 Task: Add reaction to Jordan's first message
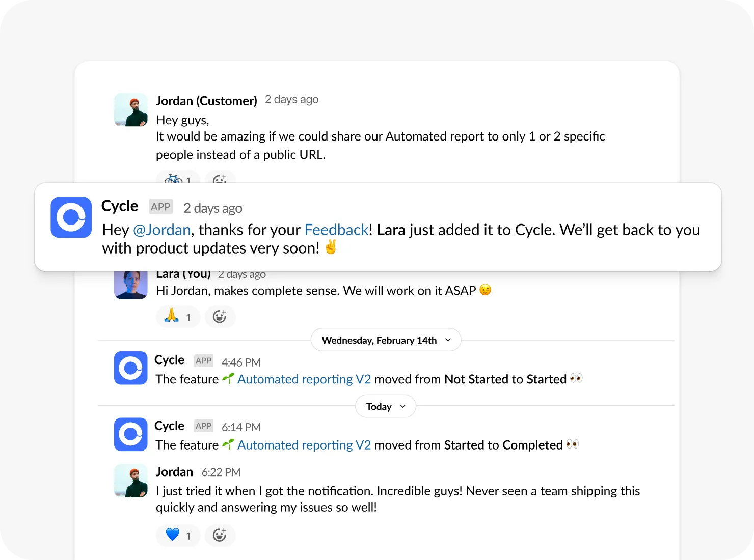click(220, 178)
